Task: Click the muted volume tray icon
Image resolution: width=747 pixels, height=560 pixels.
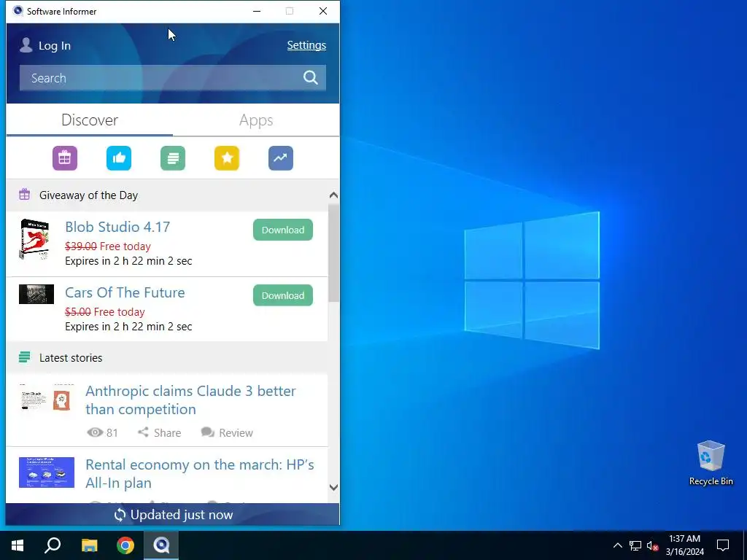Action: tap(653, 545)
